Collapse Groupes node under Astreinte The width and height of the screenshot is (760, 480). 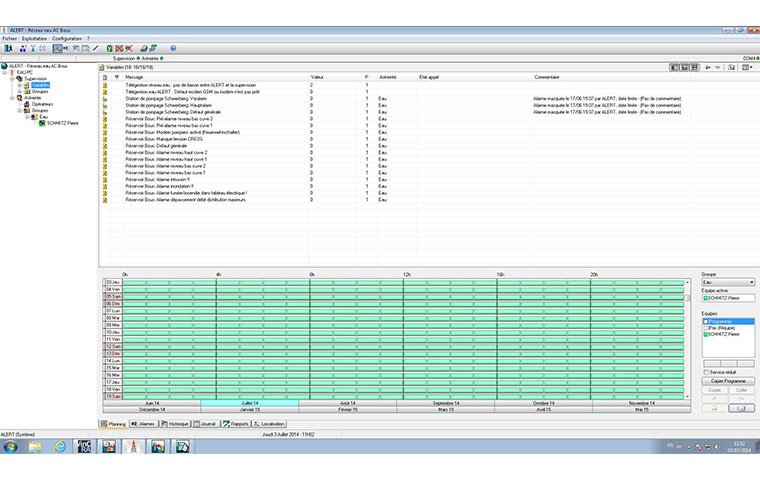[x=19, y=110]
